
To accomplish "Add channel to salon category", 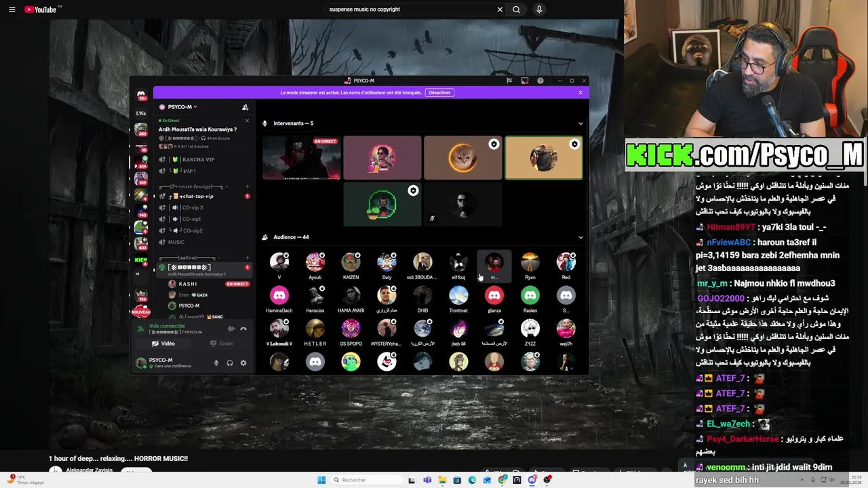I will 248,258.
